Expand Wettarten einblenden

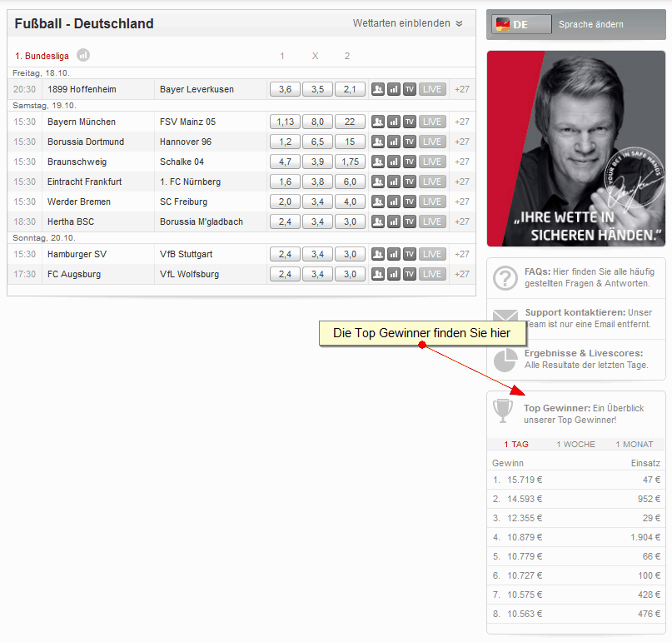pyautogui.click(x=407, y=23)
